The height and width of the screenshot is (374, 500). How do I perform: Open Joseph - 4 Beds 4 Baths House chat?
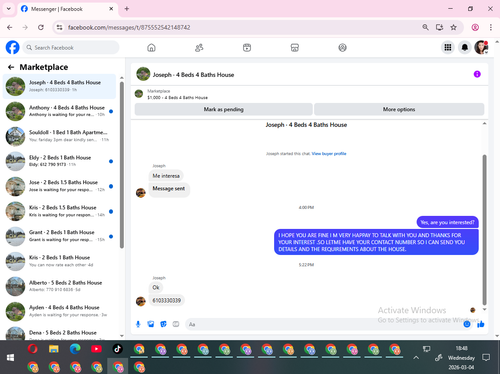coord(59,86)
